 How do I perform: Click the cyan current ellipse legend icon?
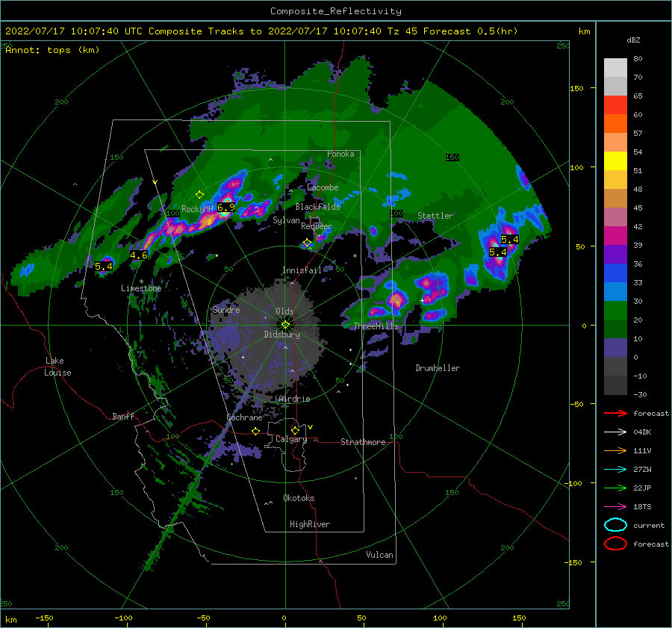click(615, 525)
